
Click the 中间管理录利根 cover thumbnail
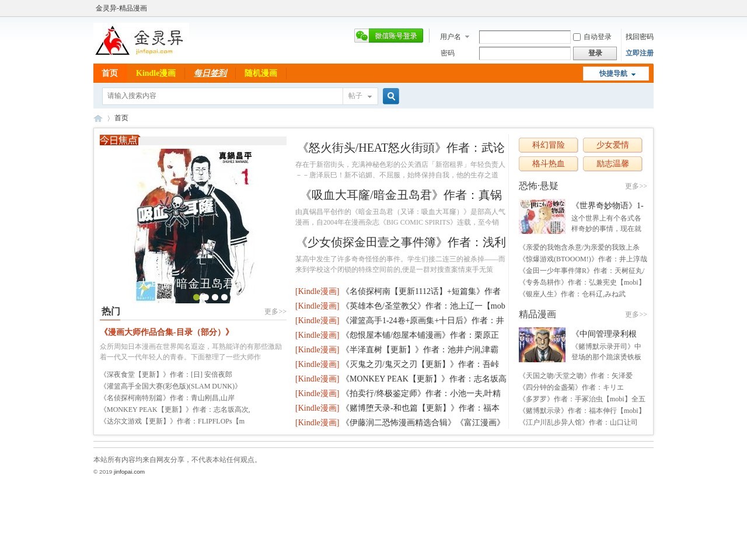(542, 345)
